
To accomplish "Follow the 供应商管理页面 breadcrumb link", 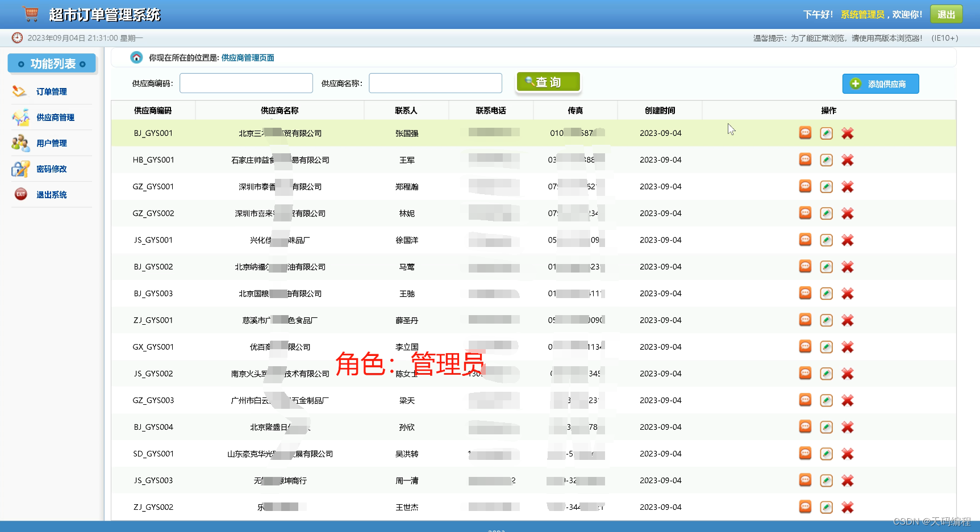I will 248,58.
